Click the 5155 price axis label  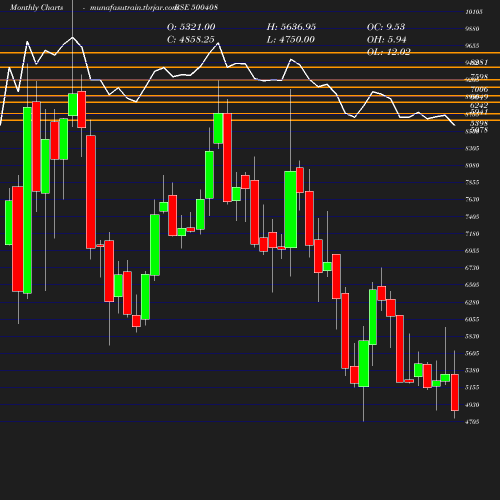[472, 387]
